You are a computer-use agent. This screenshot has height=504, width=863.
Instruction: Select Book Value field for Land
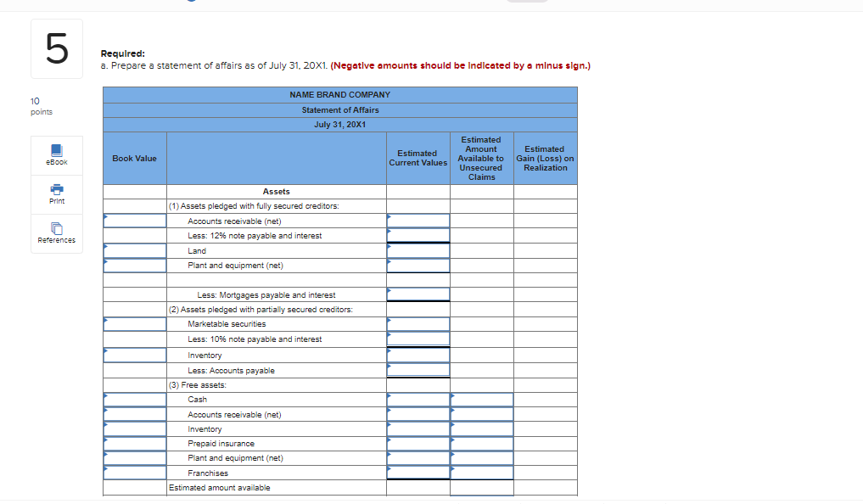pyautogui.click(x=135, y=250)
